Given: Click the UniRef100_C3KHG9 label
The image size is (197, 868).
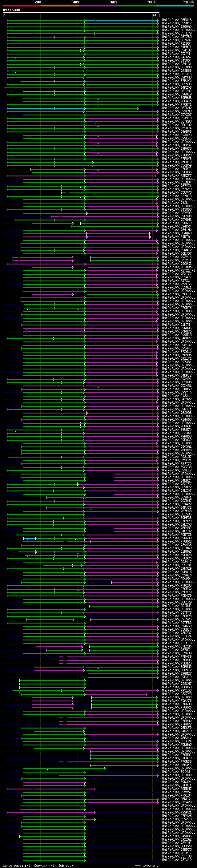Looking at the screenshot, I should pos(177,389).
